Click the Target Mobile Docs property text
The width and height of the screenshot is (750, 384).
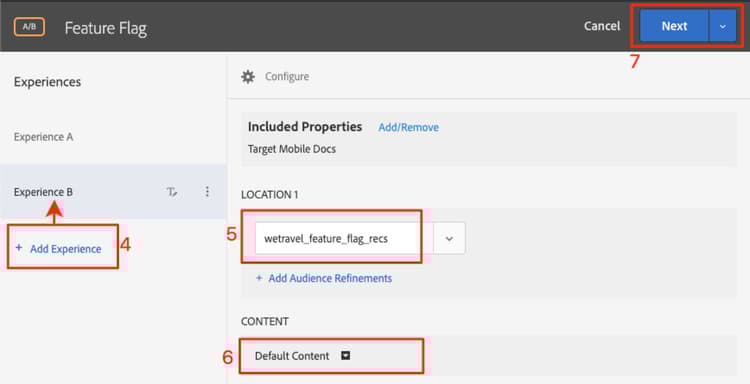[x=292, y=149]
